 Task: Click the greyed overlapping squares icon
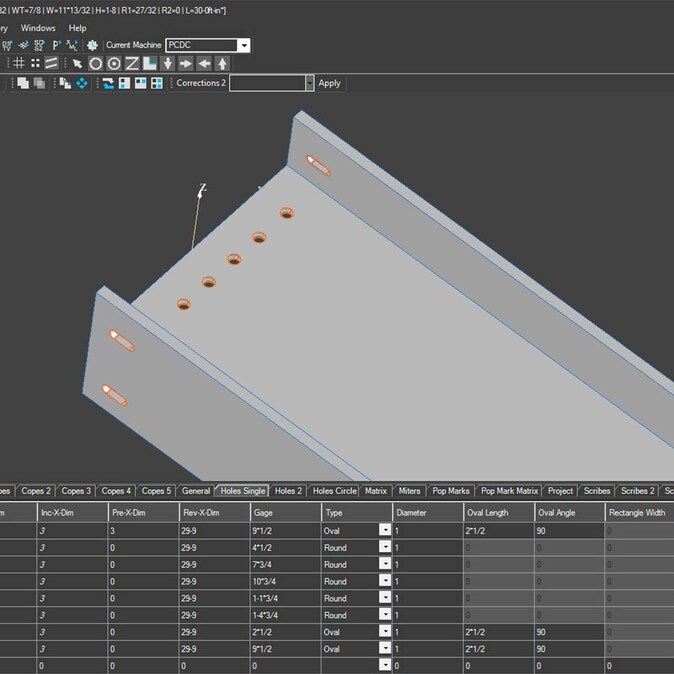[x=40, y=83]
